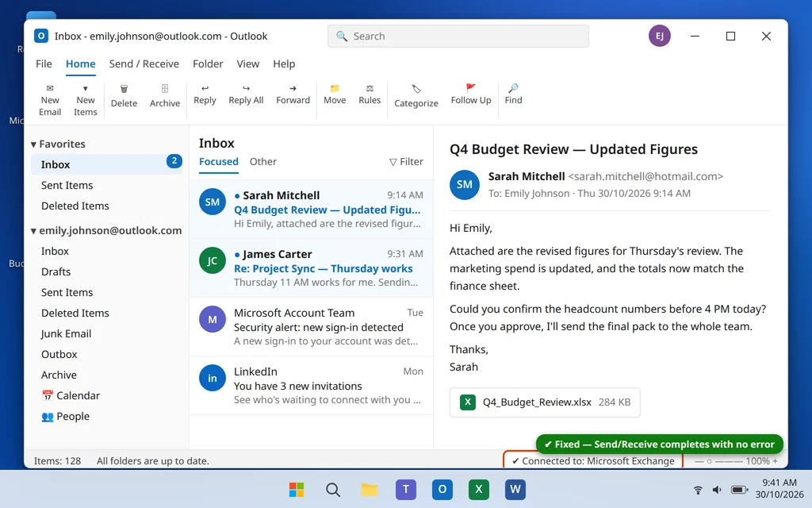Open the Move folder command
Screen dimensions: 812x508
coord(335,95)
